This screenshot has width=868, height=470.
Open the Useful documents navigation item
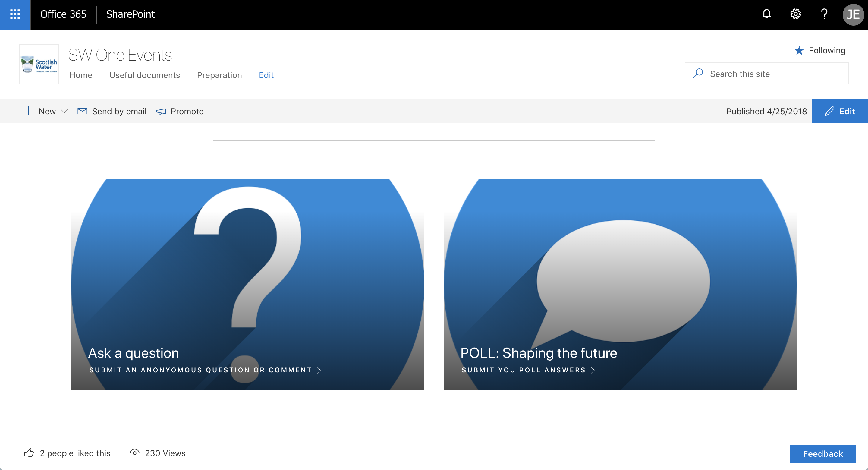(145, 75)
